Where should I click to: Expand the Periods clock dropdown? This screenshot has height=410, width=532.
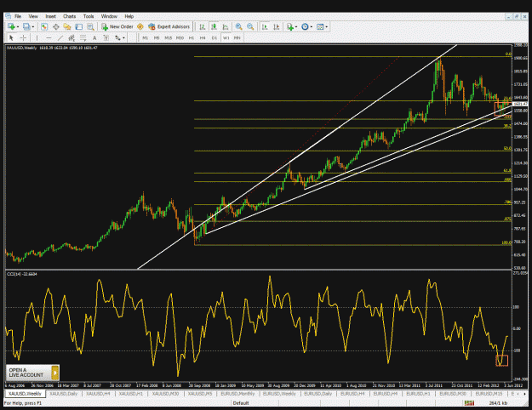(x=312, y=26)
